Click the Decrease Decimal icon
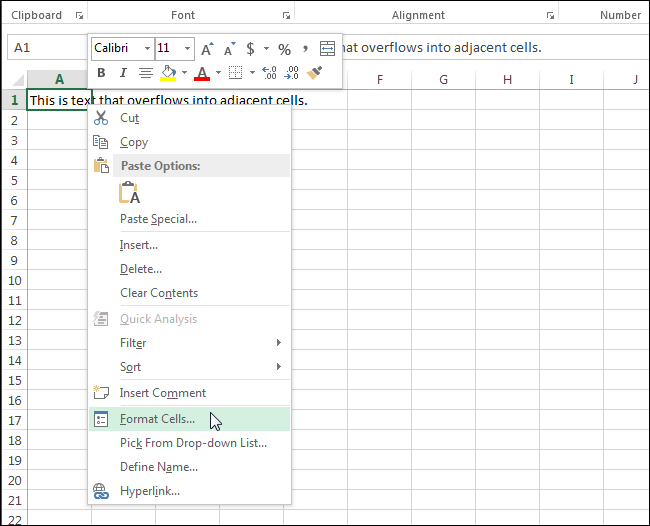This screenshot has height=526, width=650. pyautogui.click(x=291, y=73)
